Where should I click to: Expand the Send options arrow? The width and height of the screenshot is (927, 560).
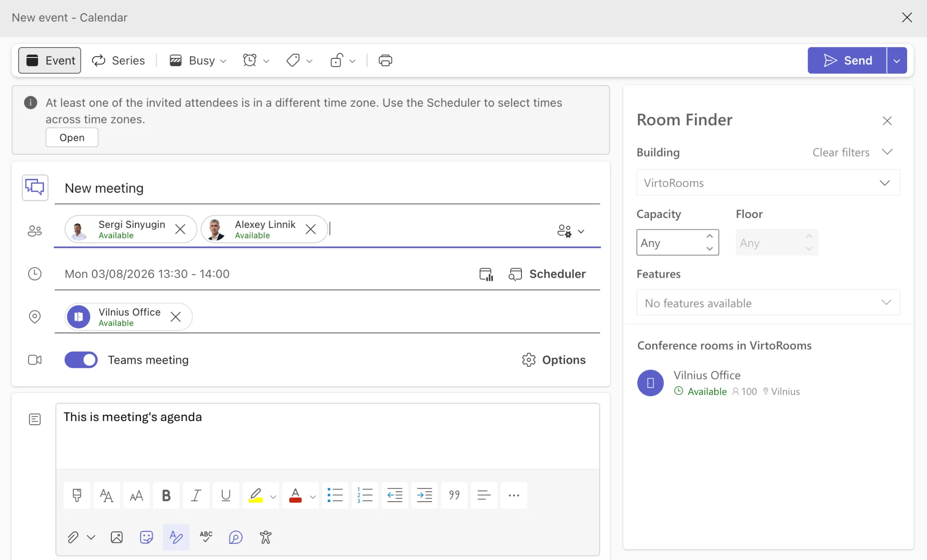(x=897, y=60)
